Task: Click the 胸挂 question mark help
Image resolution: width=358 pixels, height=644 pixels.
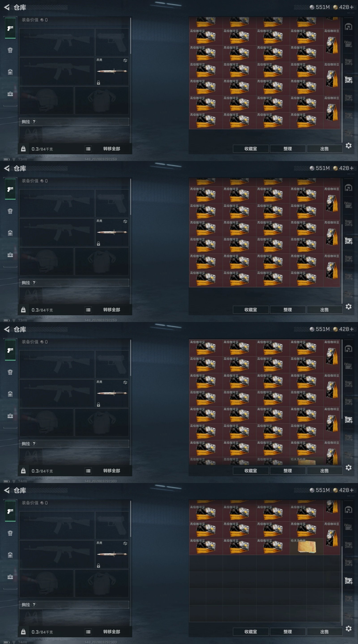Action: 34,122
